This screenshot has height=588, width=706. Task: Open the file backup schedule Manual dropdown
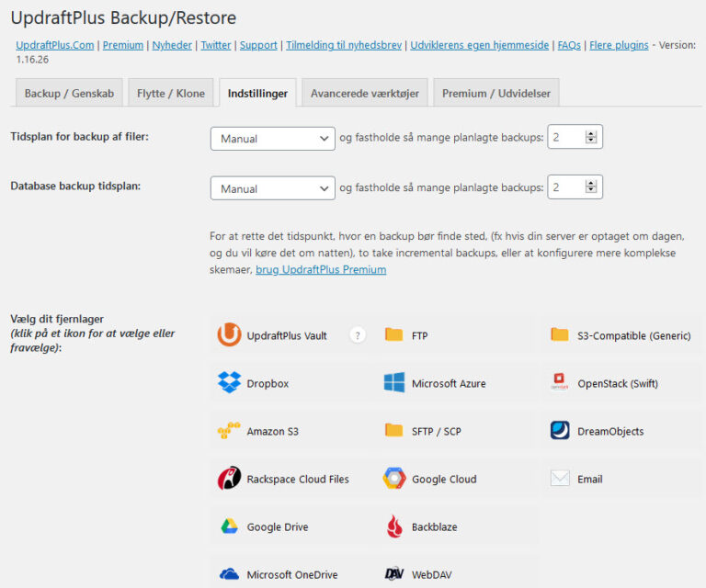click(x=273, y=139)
